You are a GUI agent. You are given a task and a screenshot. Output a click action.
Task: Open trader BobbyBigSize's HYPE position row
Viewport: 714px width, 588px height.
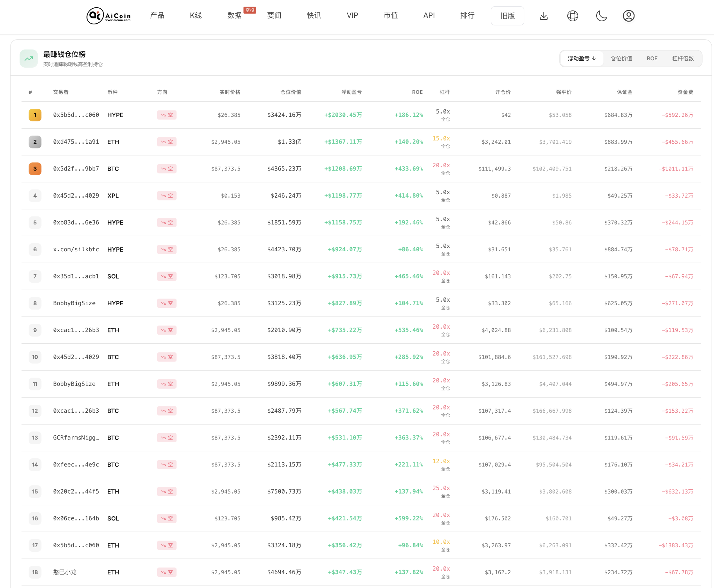[x=75, y=303]
